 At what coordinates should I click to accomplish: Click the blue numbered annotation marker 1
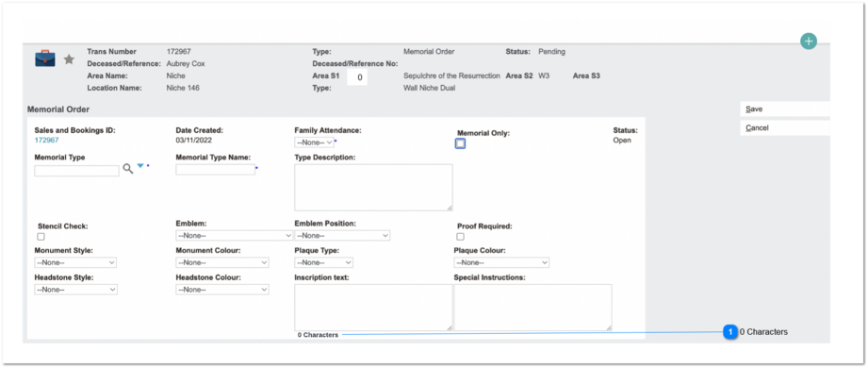[730, 332]
